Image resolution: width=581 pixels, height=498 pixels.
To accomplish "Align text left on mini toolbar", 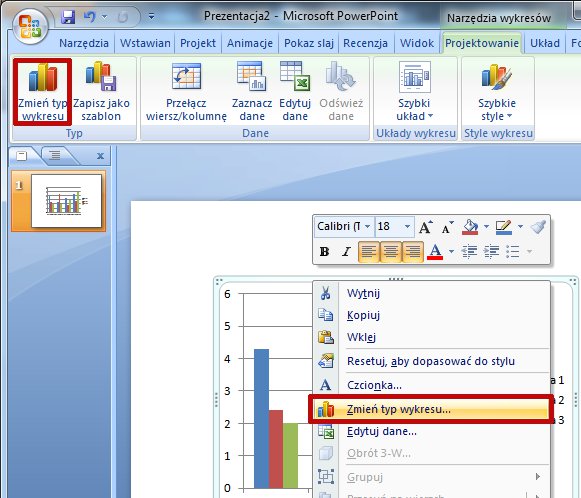I will tap(369, 252).
